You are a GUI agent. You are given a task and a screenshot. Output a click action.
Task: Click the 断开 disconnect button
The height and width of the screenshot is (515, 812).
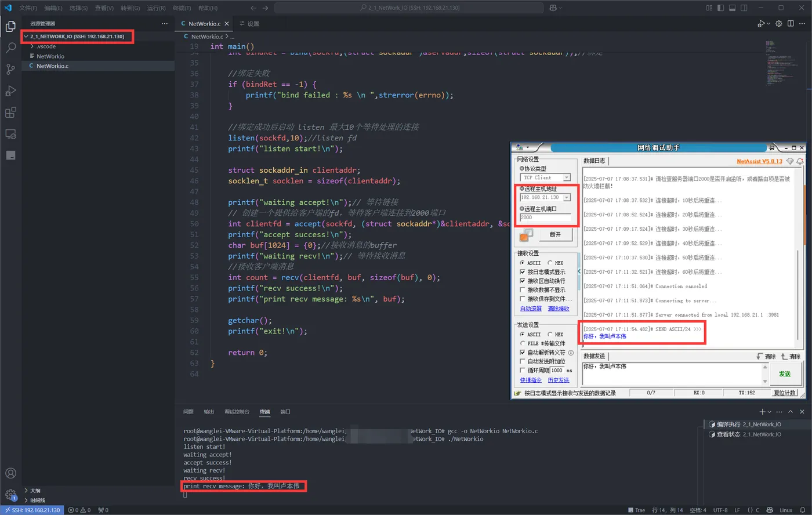[x=555, y=234]
